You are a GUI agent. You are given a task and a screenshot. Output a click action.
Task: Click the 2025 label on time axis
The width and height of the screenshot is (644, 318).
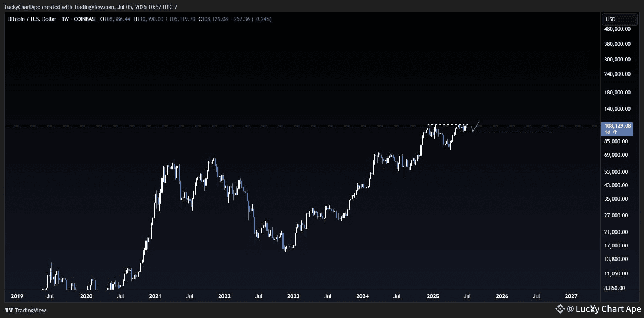click(x=433, y=296)
